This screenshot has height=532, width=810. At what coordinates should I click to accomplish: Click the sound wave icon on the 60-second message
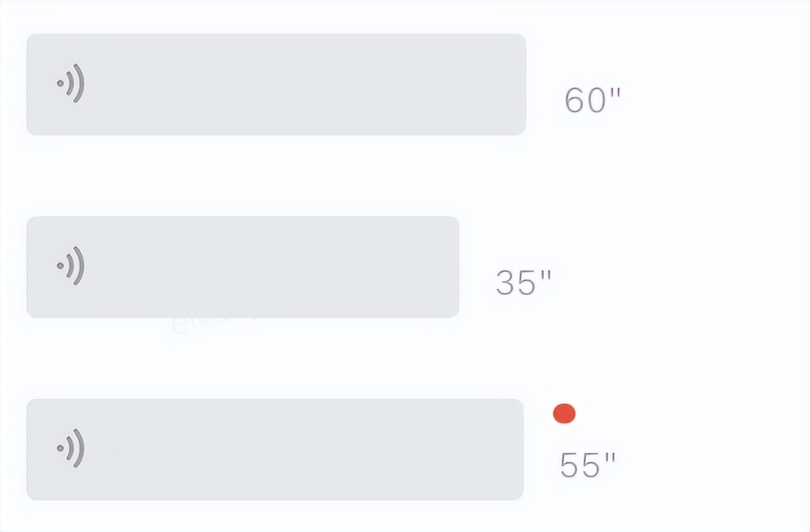click(71, 84)
